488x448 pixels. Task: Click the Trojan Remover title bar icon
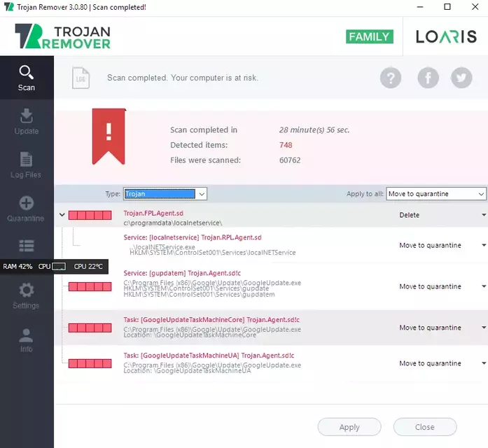(9, 7)
